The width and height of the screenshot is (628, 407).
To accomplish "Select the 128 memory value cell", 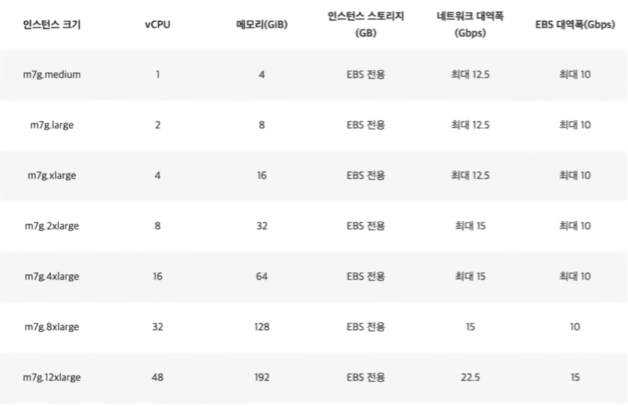I will click(262, 327).
